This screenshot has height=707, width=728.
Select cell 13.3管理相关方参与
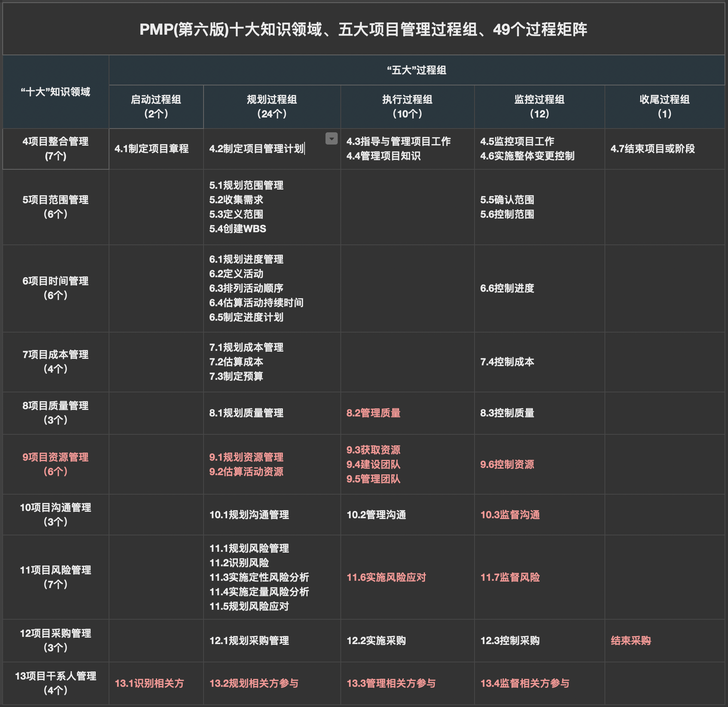(x=407, y=683)
